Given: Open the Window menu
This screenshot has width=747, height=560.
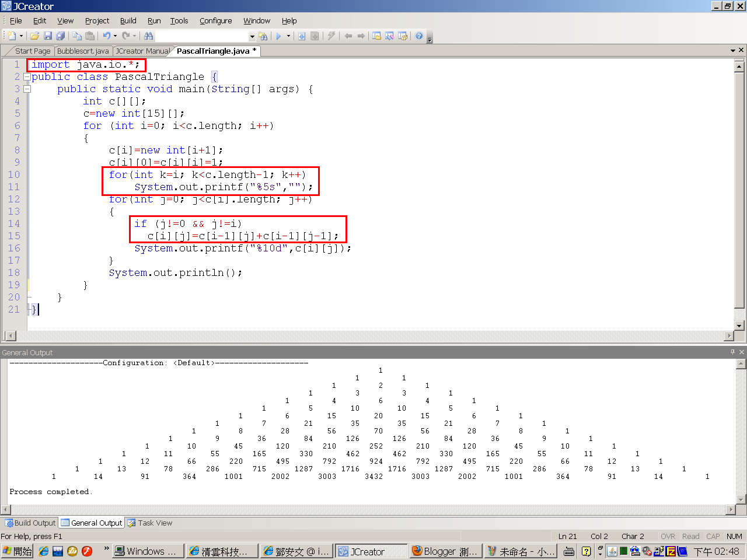Looking at the screenshot, I should point(257,20).
